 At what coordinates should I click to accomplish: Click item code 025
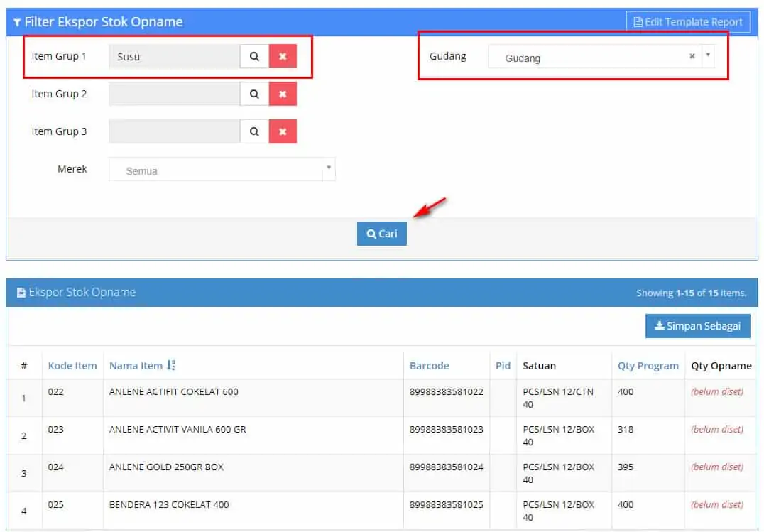tap(55, 504)
